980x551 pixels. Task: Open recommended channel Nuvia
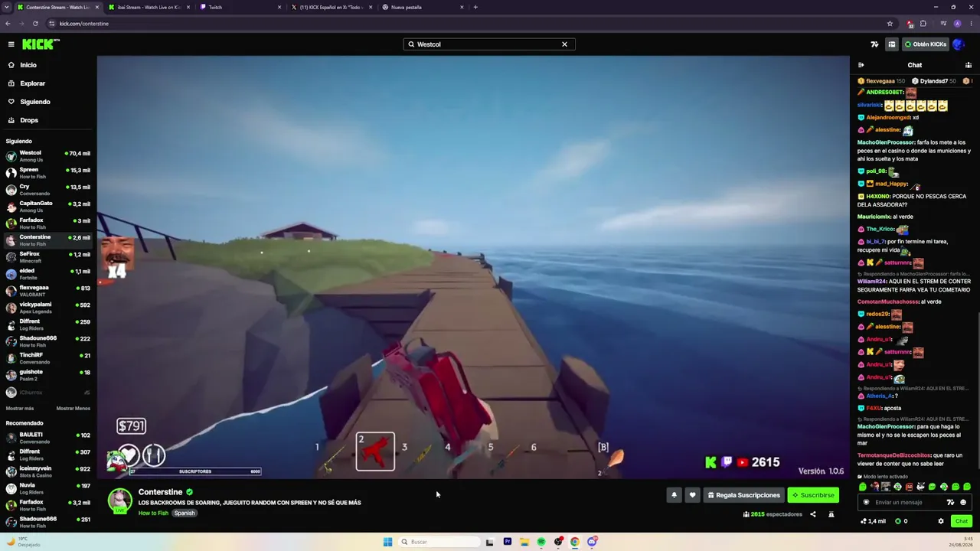[48, 488]
